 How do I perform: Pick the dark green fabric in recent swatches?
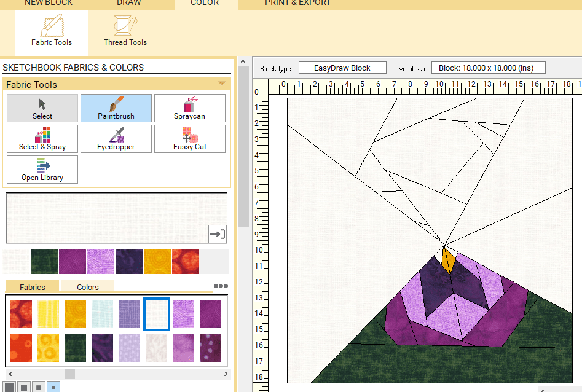pos(44,262)
